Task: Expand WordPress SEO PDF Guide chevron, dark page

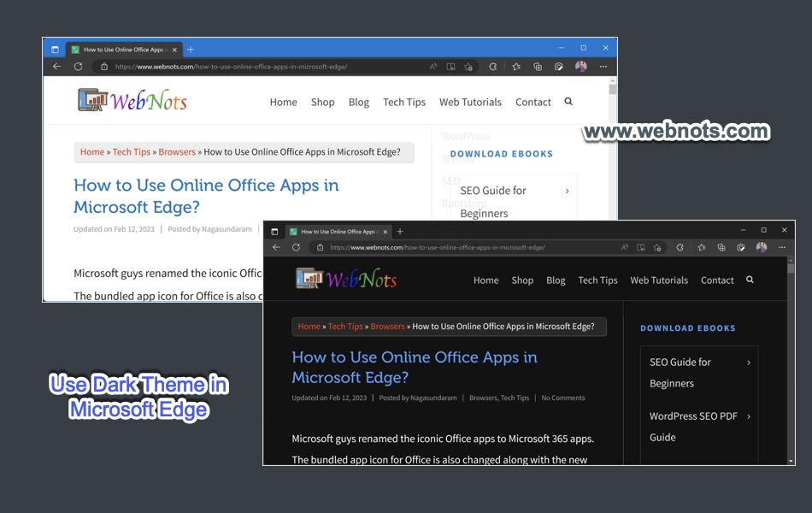Action: click(x=749, y=416)
